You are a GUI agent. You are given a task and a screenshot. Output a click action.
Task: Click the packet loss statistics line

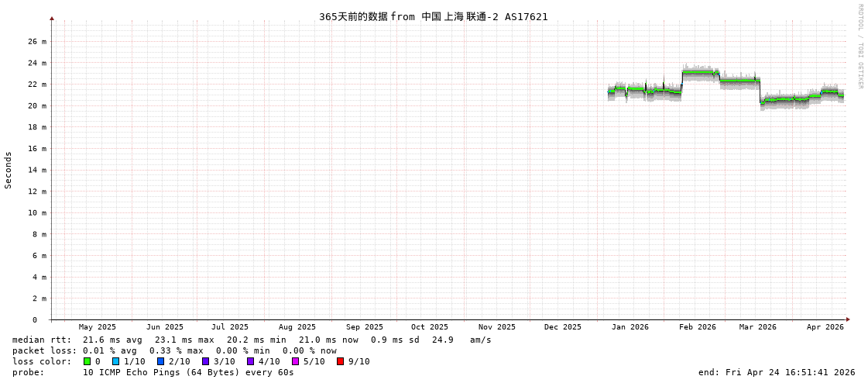tap(174, 350)
